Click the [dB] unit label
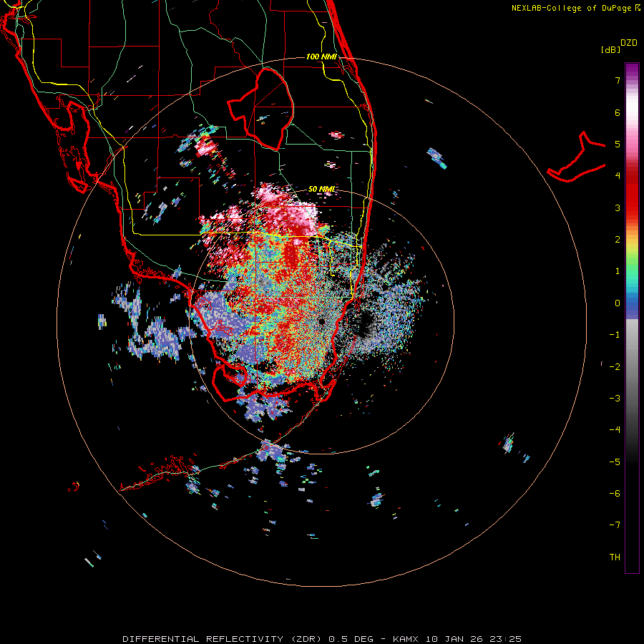644x644 pixels. [610, 49]
